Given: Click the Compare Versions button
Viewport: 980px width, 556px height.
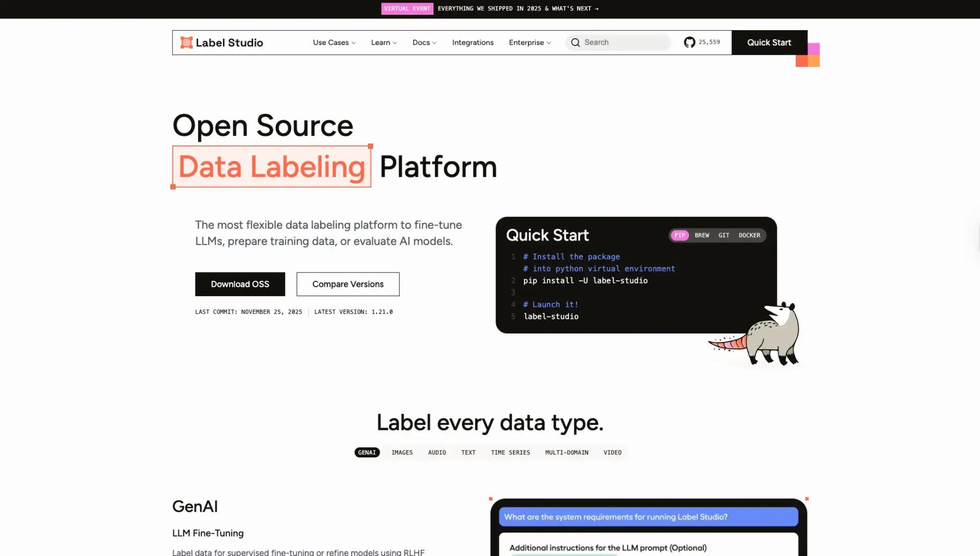Looking at the screenshot, I should tap(348, 284).
